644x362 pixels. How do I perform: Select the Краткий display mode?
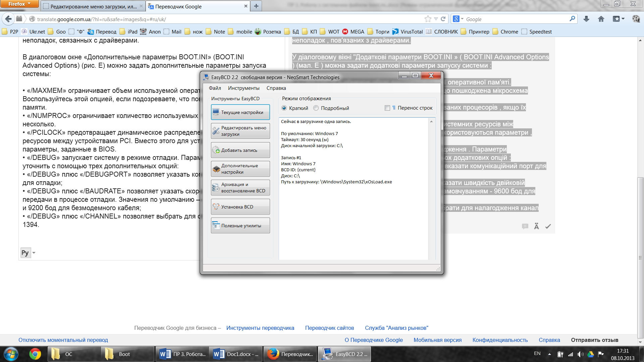click(284, 108)
